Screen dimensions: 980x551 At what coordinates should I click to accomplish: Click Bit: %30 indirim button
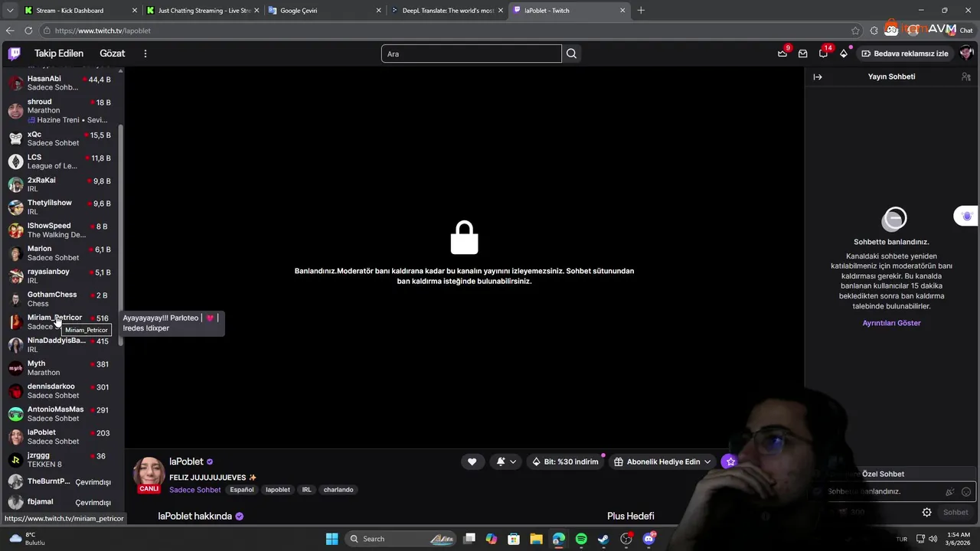click(565, 461)
